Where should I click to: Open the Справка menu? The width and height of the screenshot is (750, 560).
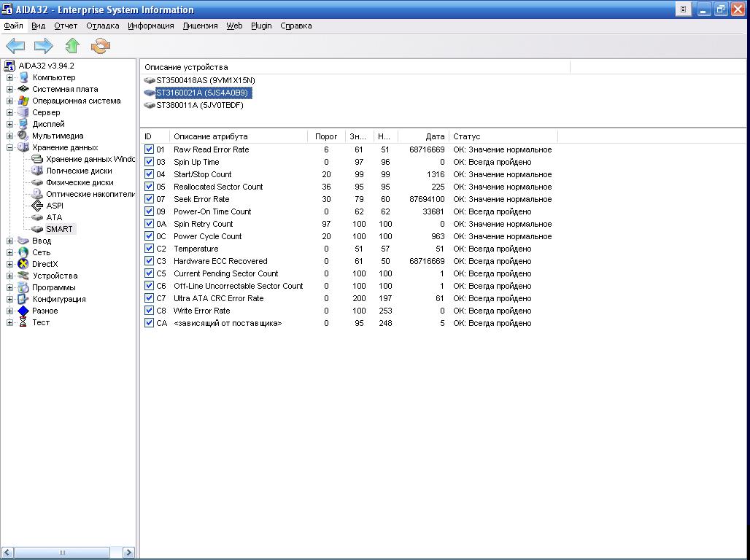[x=296, y=26]
